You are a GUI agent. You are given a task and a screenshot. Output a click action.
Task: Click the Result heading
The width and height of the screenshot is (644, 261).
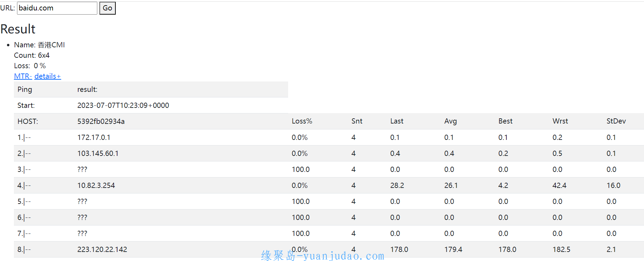point(18,29)
